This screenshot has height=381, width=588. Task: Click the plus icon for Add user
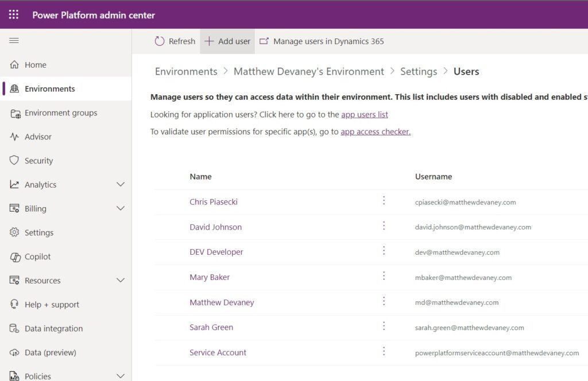click(x=209, y=41)
